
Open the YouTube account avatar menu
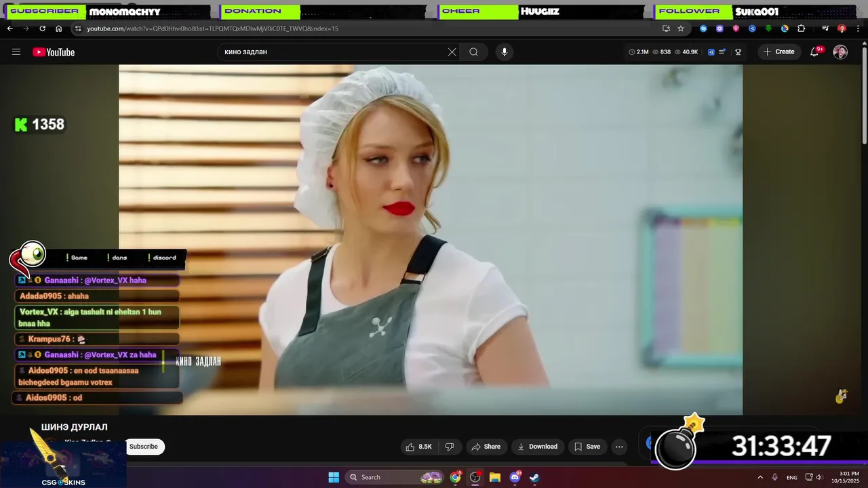tap(840, 52)
